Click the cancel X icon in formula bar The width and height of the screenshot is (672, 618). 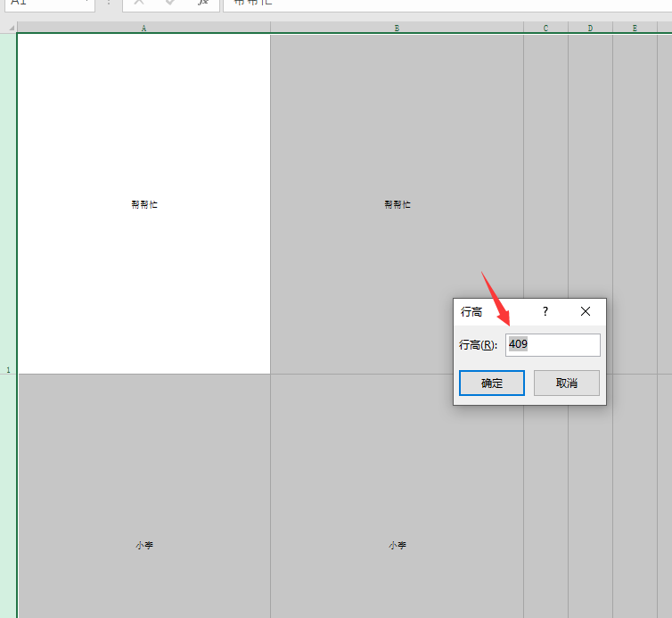139,3
